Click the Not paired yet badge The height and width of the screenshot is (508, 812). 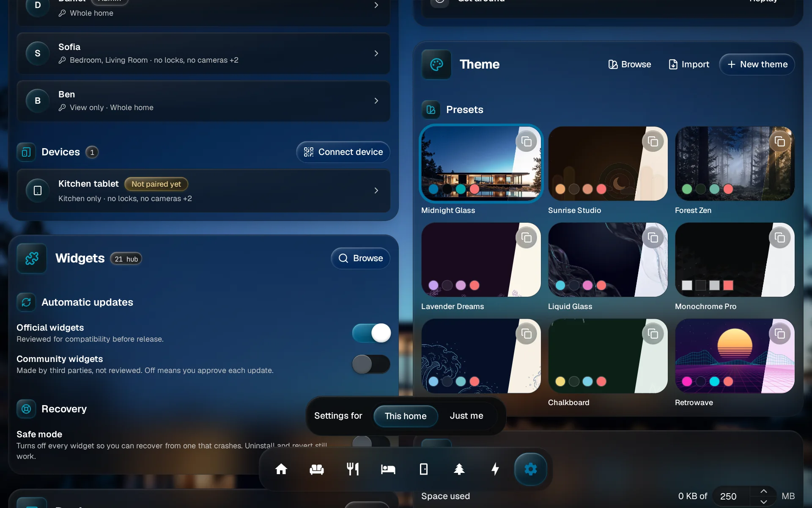click(156, 184)
